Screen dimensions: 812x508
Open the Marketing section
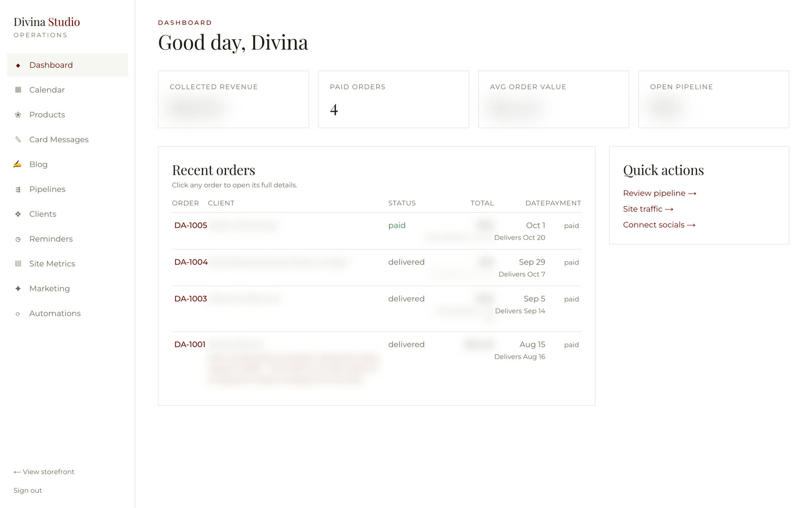tap(67, 289)
